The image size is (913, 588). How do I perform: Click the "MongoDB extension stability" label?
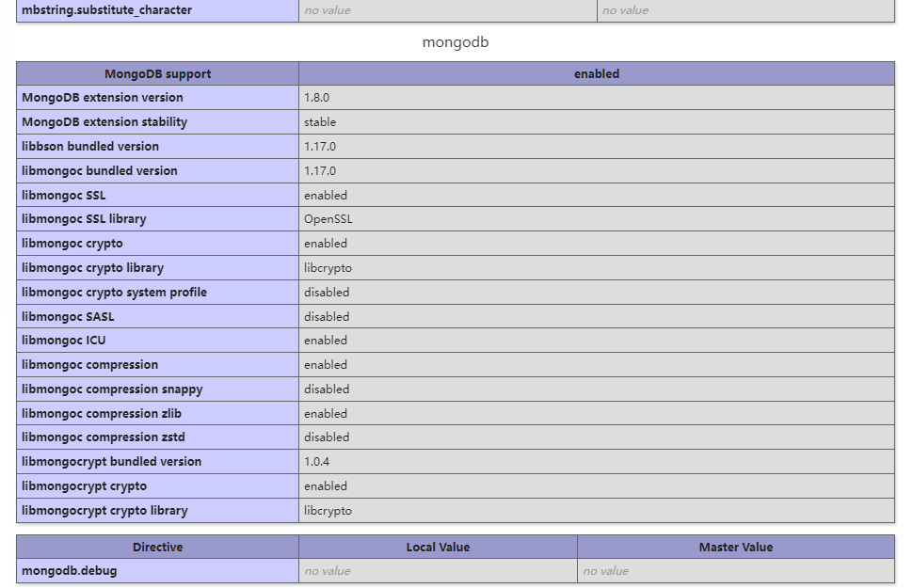104,122
